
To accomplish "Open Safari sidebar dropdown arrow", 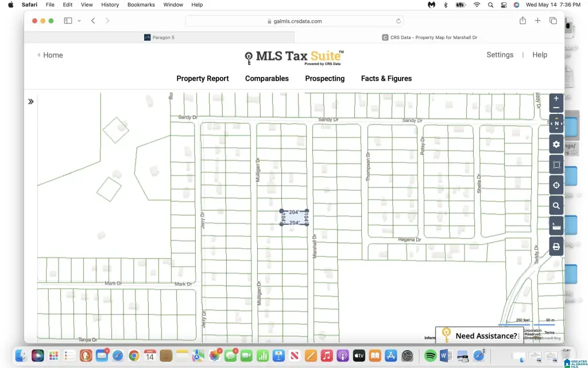I will [x=79, y=21].
